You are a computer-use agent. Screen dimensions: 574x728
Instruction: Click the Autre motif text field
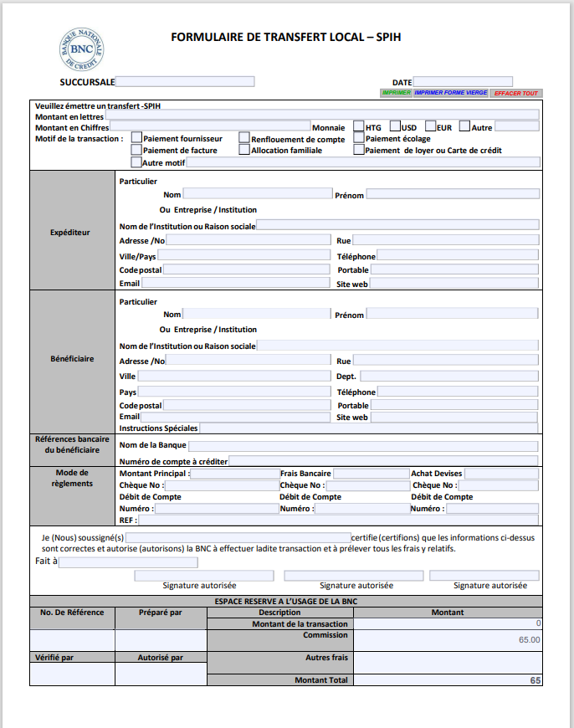click(363, 162)
